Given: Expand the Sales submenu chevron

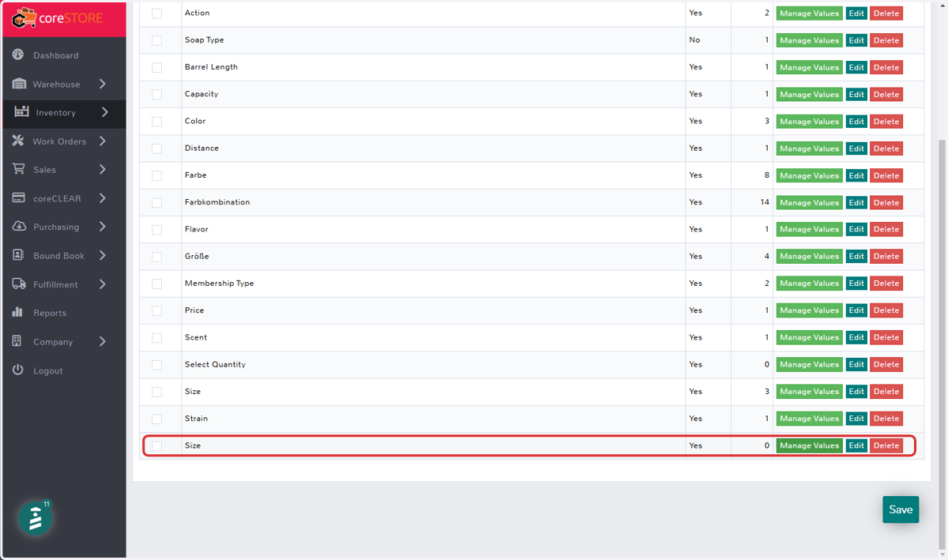Looking at the screenshot, I should coord(103,170).
